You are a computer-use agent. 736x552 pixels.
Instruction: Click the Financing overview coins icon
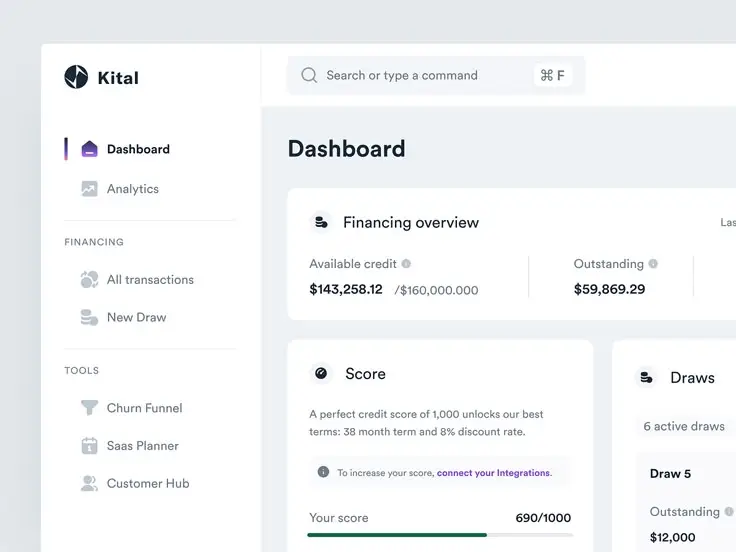click(321, 222)
